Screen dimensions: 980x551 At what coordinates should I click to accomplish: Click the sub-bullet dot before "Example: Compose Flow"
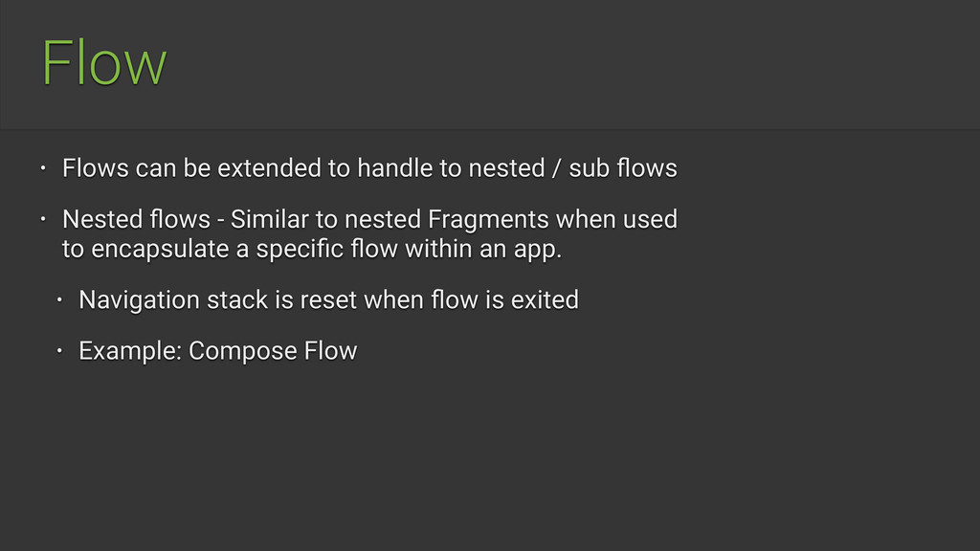coord(59,351)
